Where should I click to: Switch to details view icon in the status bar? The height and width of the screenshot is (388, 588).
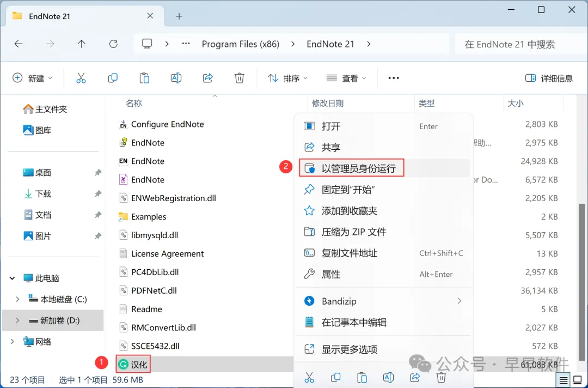click(563, 380)
